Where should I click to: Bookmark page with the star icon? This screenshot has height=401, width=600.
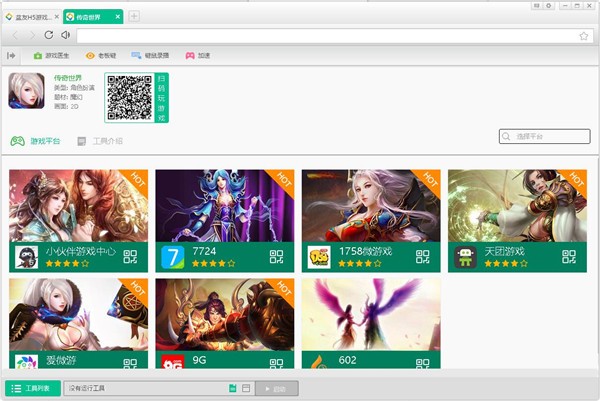[583, 35]
